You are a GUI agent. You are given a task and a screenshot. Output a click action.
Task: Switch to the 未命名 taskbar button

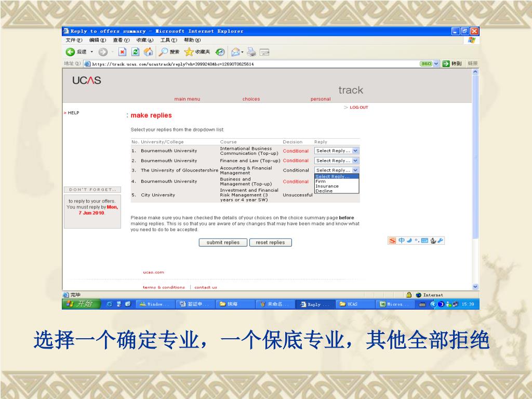tap(274, 304)
